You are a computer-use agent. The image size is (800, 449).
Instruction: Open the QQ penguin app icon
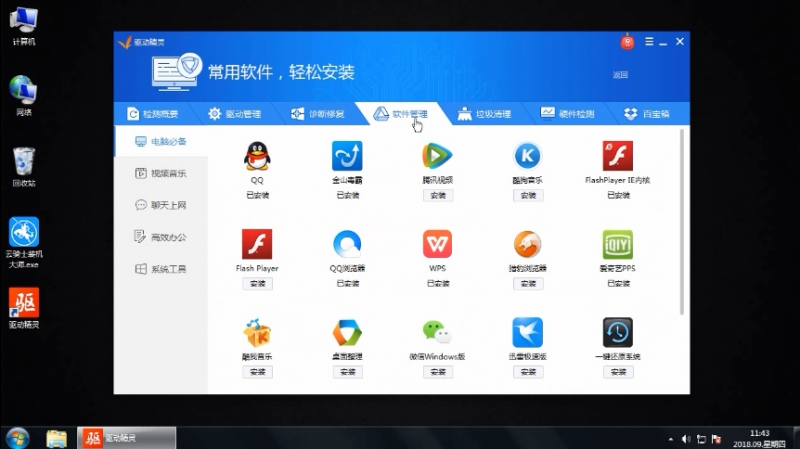257,156
